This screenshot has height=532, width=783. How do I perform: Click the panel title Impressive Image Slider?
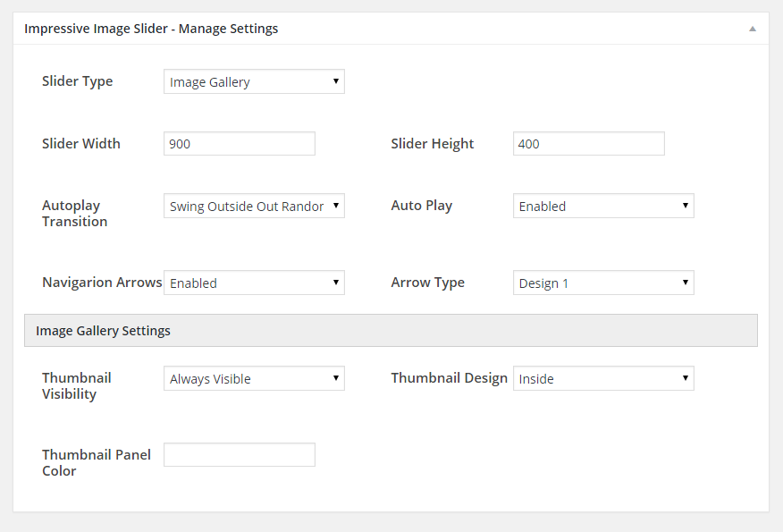pyautogui.click(x=96, y=29)
